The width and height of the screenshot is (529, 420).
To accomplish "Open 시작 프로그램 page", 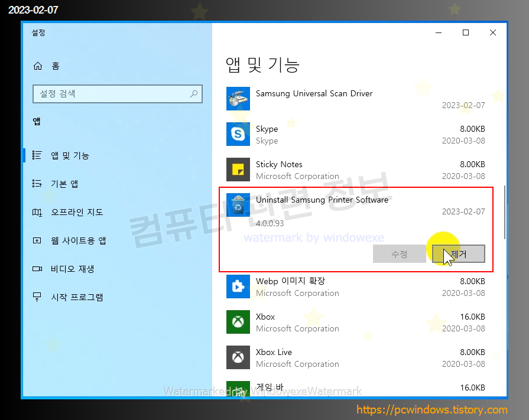I will 77,297.
